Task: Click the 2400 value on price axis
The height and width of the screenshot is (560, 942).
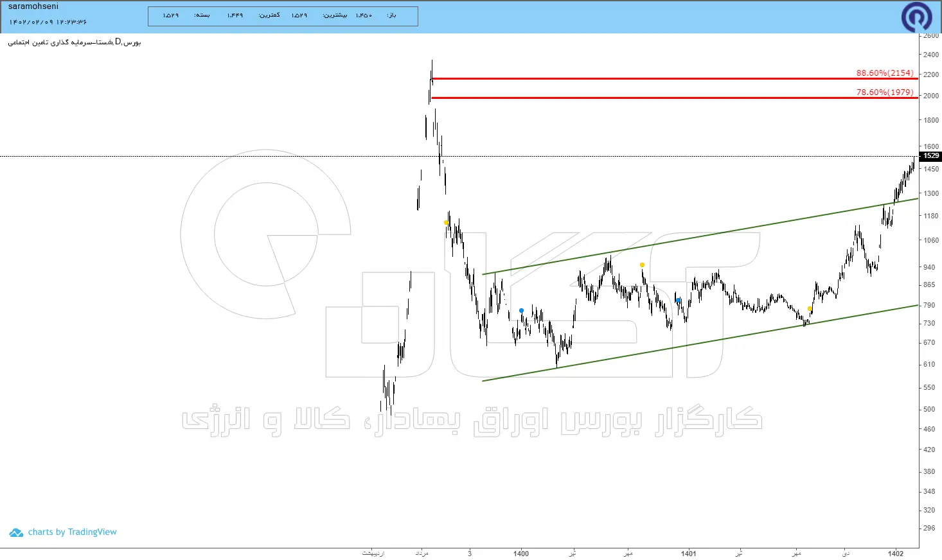Action: tap(931, 55)
